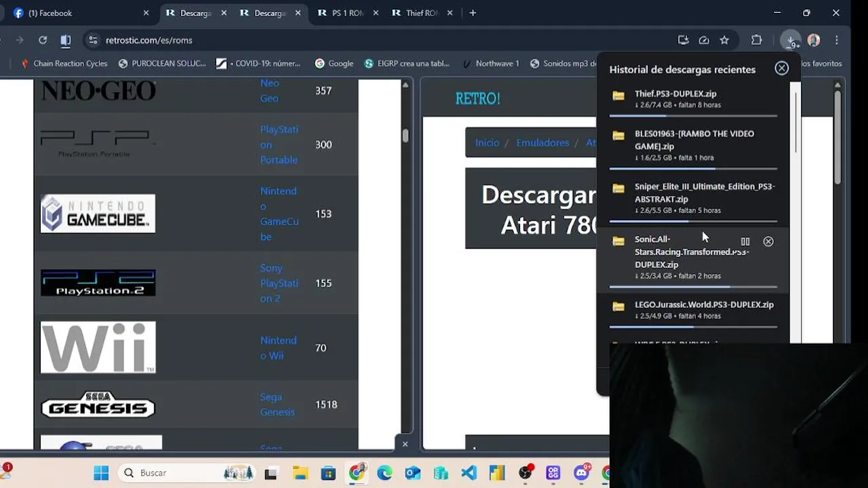Click progress bar of Sniper Elite III download
Image resolution: width=868 pixels, height=488 pixels.
(693, 221)
